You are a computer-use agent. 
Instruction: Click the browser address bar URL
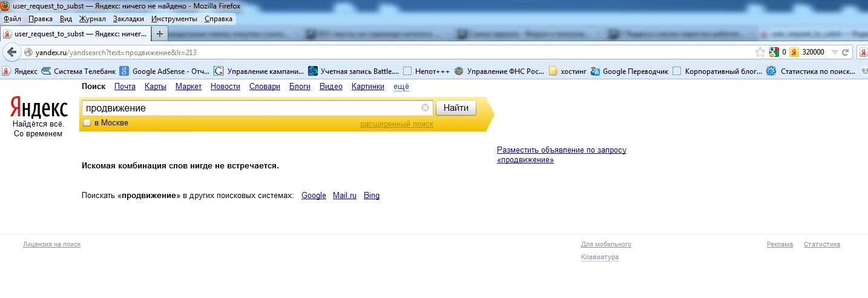point(116,53)
